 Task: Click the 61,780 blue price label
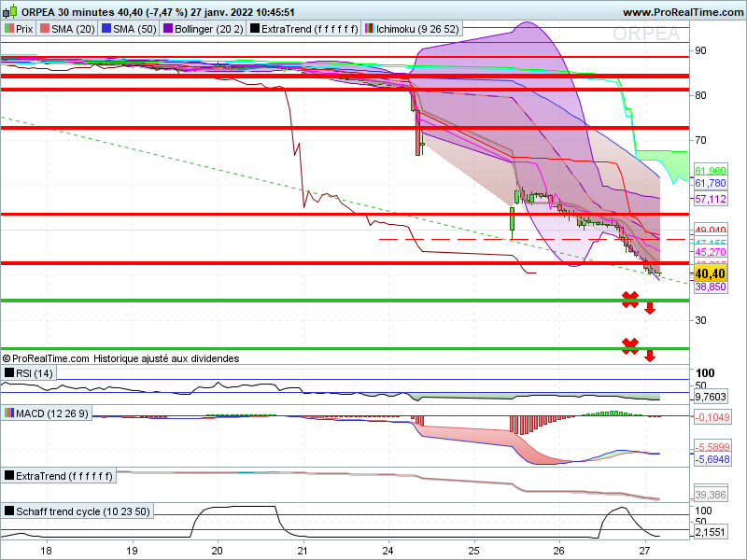tap(711, 183)
